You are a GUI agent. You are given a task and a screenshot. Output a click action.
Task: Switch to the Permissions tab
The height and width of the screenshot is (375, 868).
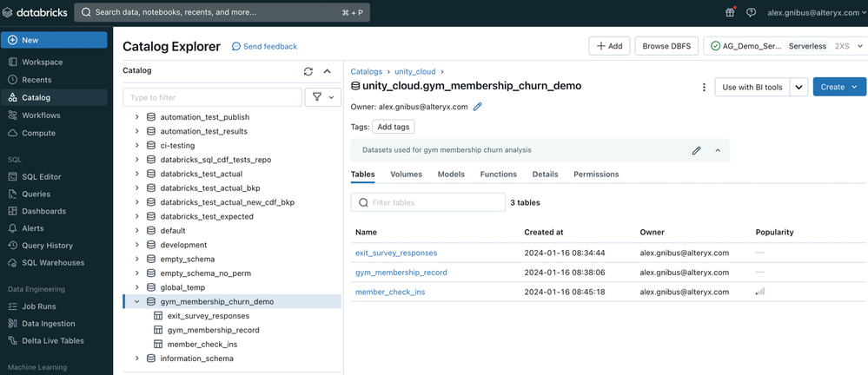tap(596, 174)
